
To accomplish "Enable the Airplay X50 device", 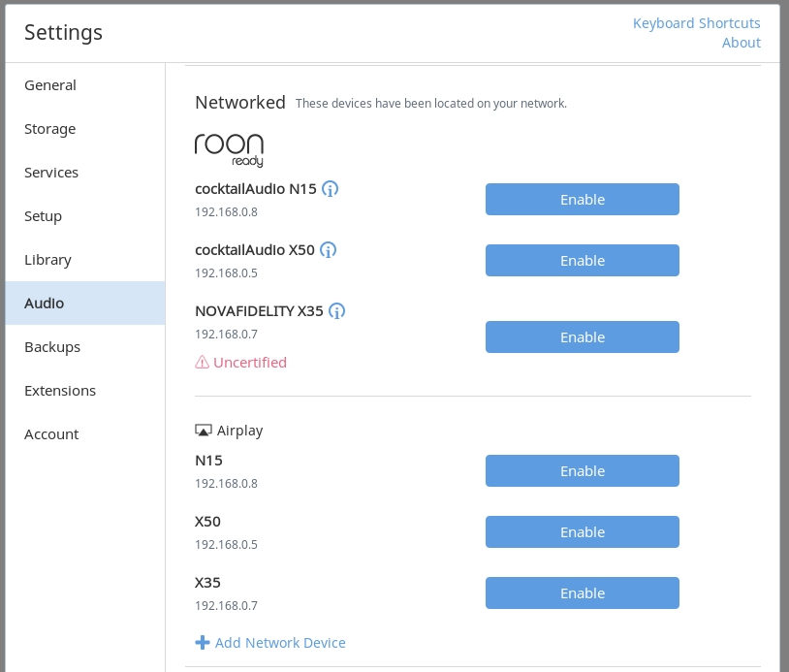I will point(583,531).
